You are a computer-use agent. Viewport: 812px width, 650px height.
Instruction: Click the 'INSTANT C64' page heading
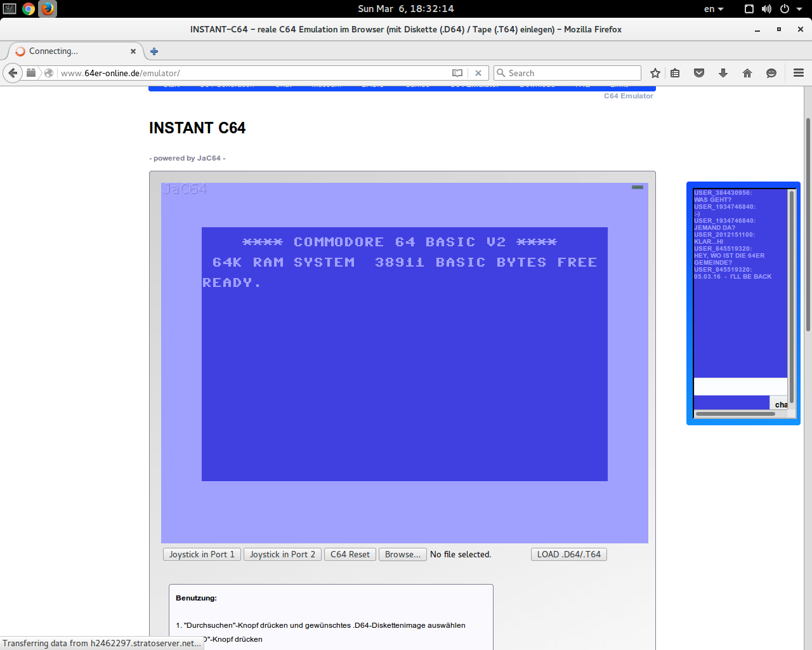pos(197,128)
